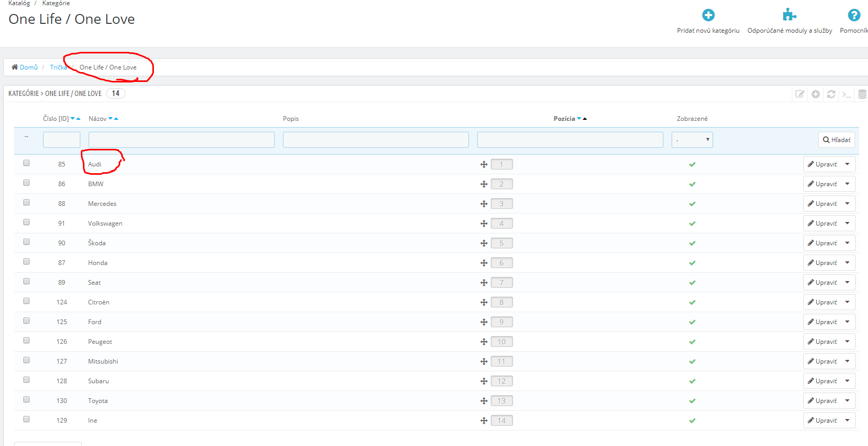Open the Zobrazené filter dropdown
868x446 pixels.
click(692, 140)
